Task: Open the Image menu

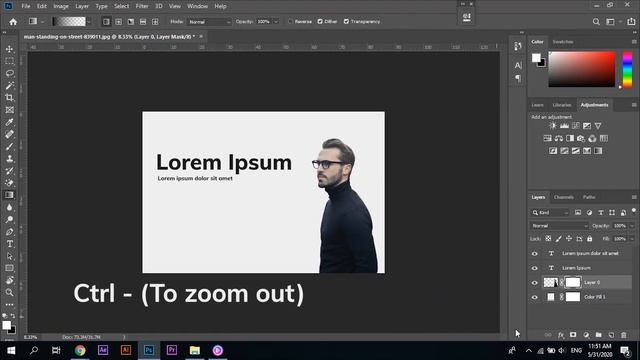Action: tap(61, 6)
